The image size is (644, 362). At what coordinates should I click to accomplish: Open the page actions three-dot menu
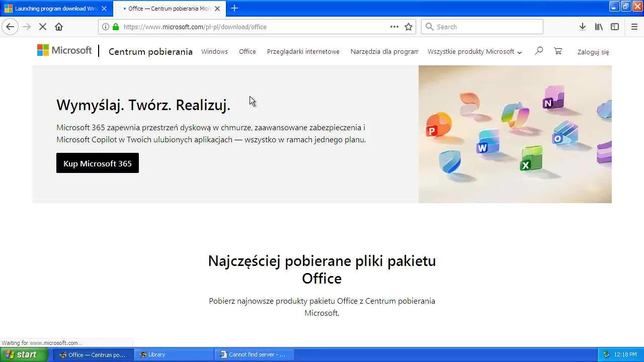pos(394,27)
